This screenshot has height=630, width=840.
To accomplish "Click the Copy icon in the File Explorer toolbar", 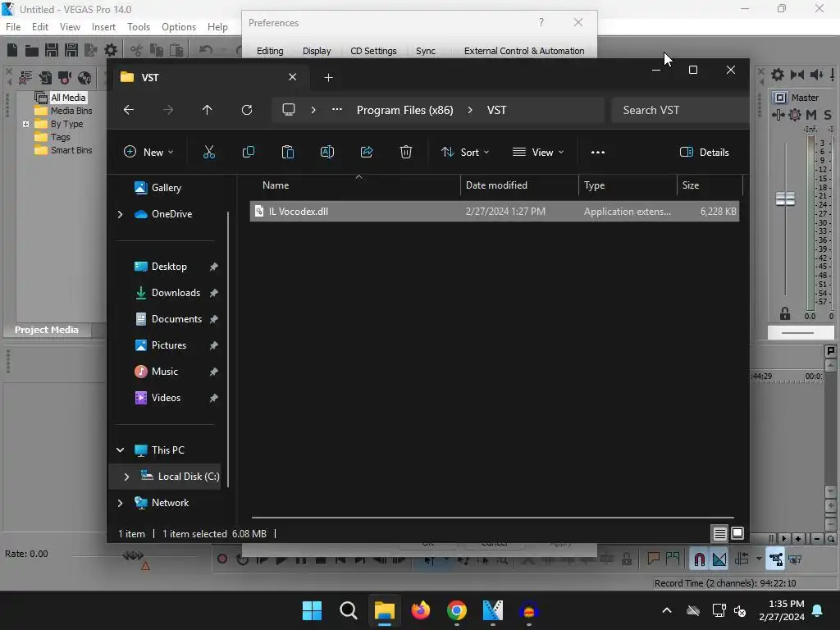I will (248, 152).
